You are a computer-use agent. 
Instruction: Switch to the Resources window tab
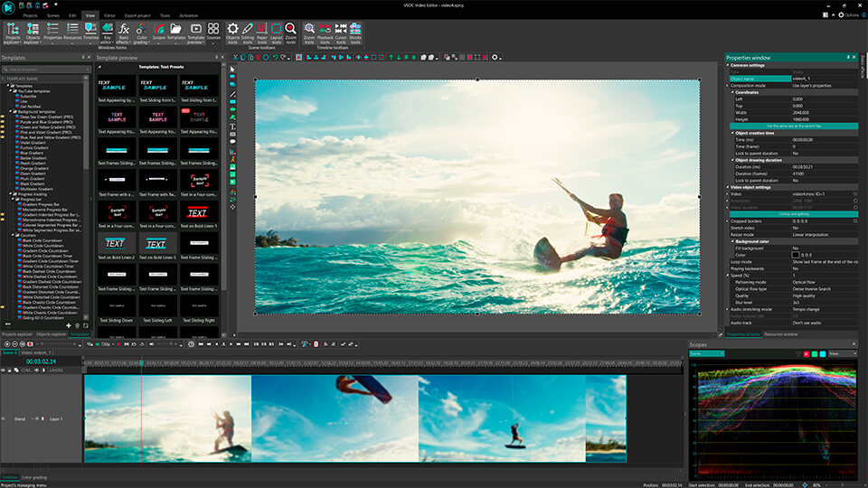[780, 334]
